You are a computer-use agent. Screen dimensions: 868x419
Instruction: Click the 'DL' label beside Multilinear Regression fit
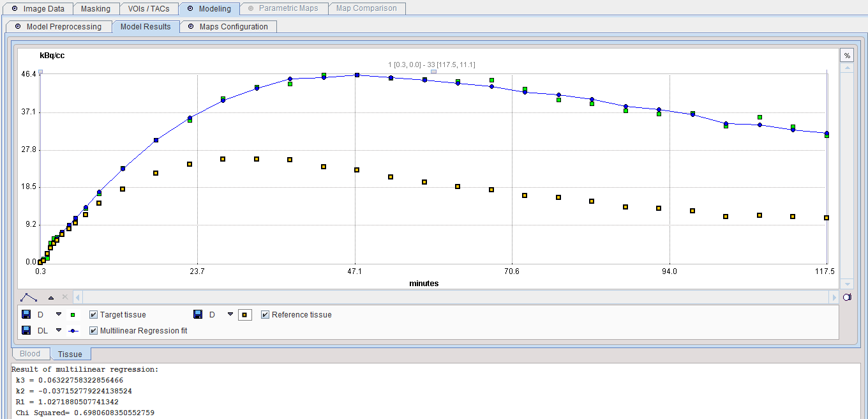point(43,331)
